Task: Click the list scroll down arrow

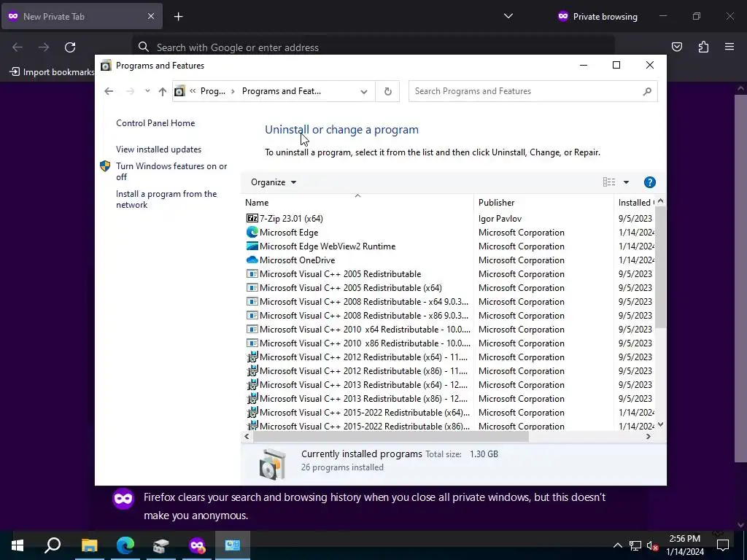Action: (x=660, y=424)
